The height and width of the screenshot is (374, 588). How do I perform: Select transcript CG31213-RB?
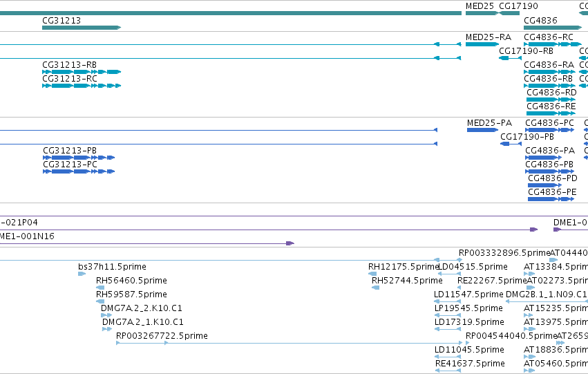pyautogui.click(x=82, y=72)
